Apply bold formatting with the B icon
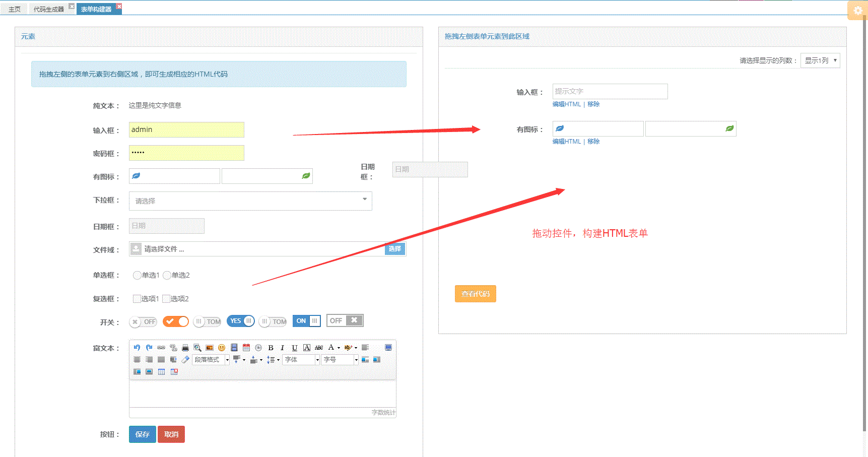The image size is (868, 457). coord(271,348)
